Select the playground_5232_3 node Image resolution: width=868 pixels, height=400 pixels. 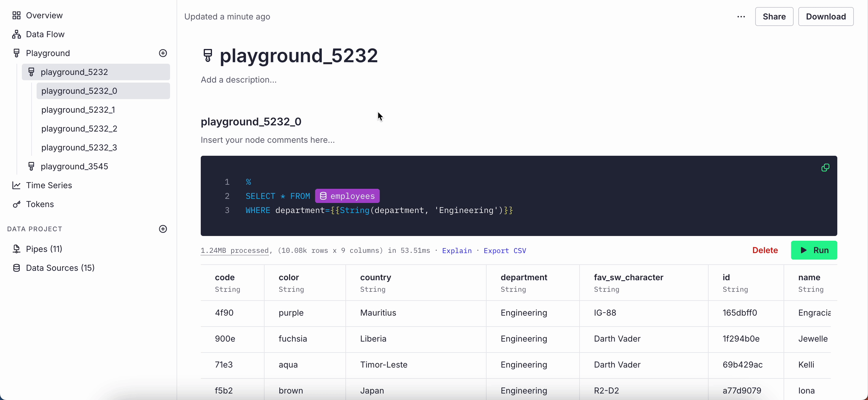coord(79,147)
